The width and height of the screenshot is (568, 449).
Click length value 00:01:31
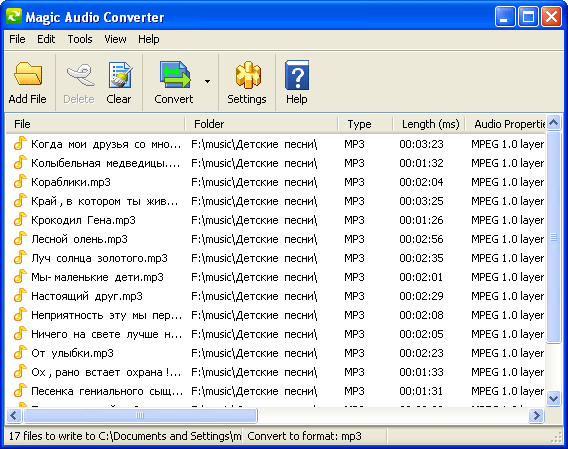pos(421,391)
